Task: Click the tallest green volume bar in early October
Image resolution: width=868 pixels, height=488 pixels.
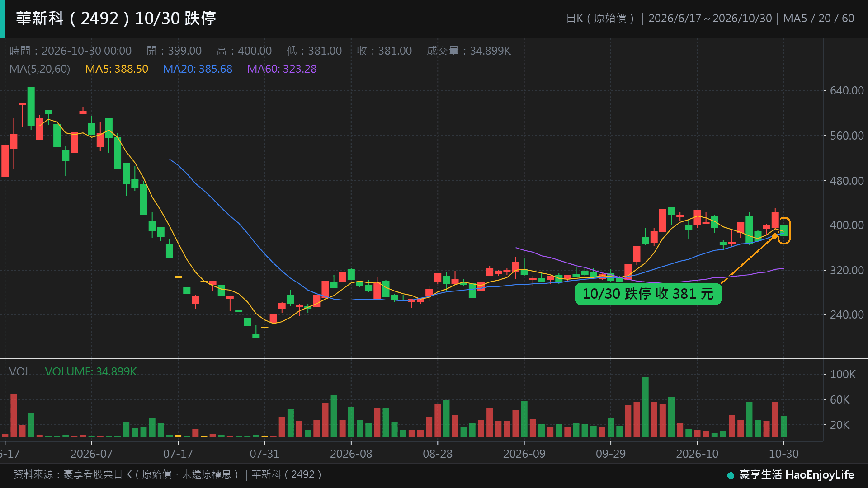Action: (x=645, y=407)
